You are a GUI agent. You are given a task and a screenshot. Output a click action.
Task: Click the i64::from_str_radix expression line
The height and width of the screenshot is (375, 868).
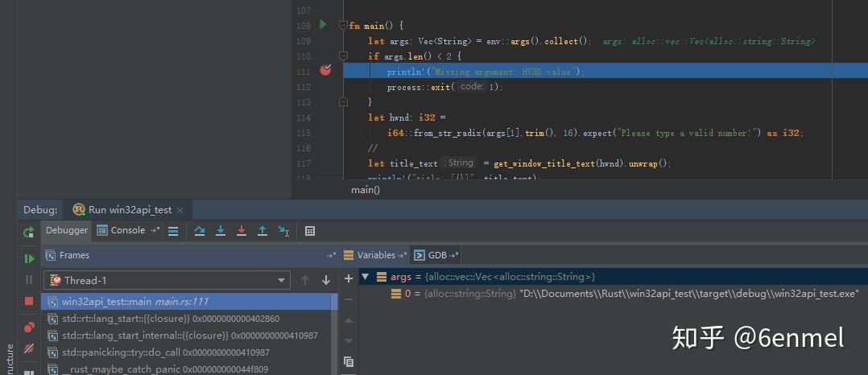pos(595,133)
